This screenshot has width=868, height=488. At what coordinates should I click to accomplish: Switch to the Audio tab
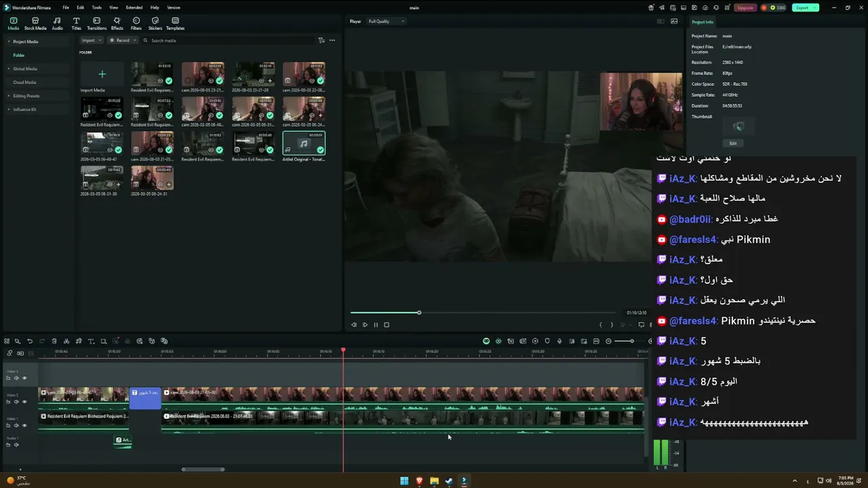tap(57, 24)
